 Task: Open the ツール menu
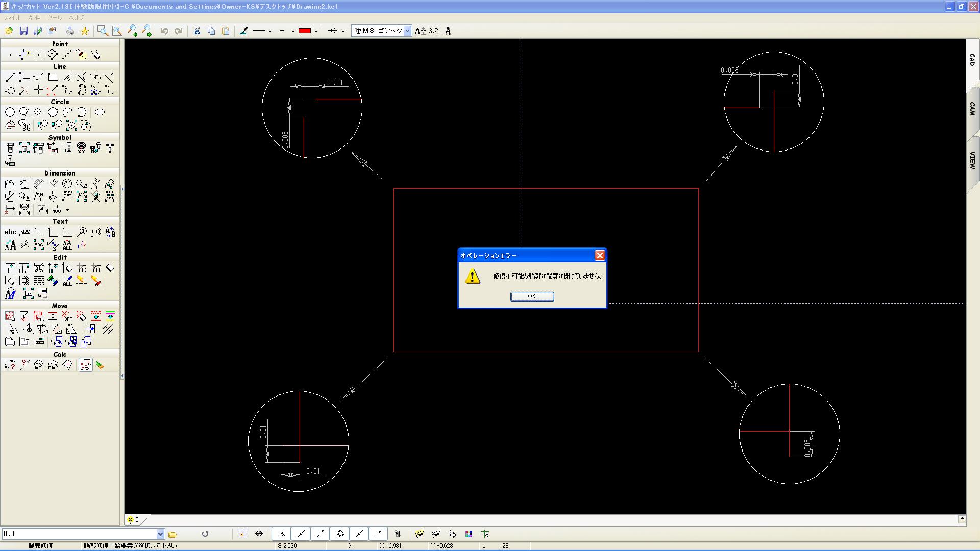(x=54, y=18)
